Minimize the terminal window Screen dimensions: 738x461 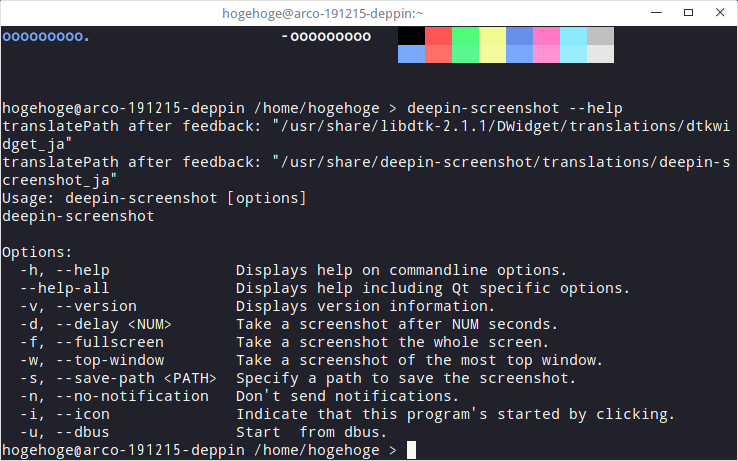tap(656, 13)
